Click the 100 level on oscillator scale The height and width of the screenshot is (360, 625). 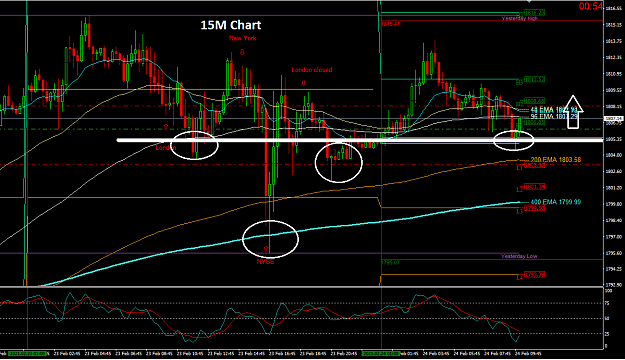point(608,291)
